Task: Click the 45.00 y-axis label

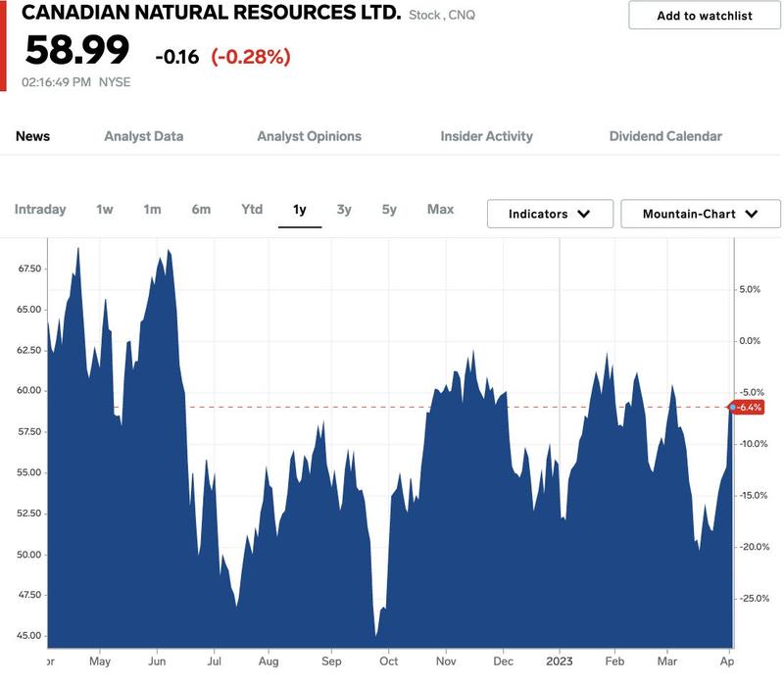Action: click(29, 635)
